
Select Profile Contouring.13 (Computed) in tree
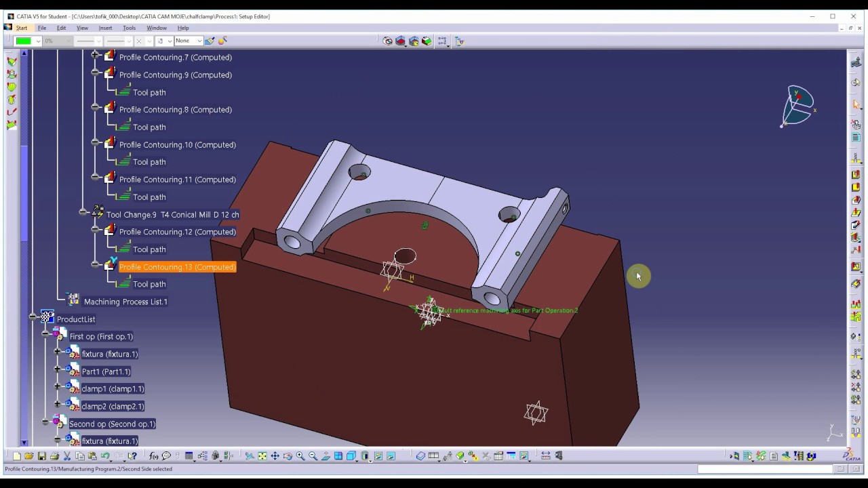[177, 267]
